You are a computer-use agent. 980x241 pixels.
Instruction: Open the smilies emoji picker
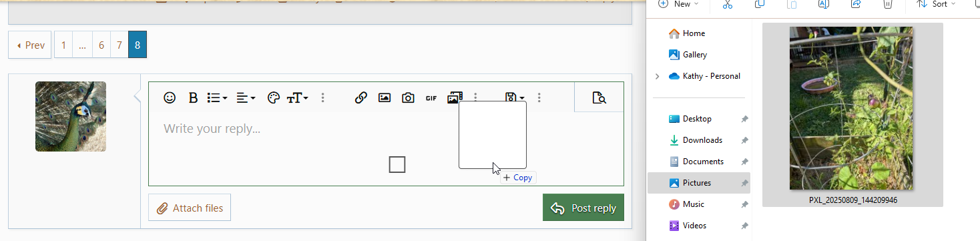(170, 97)
